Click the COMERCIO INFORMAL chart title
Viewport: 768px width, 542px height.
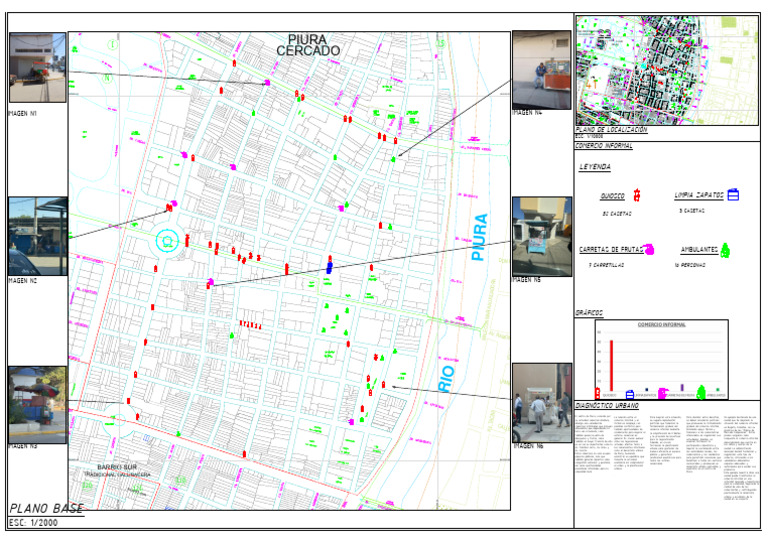(x=662, y=325)
